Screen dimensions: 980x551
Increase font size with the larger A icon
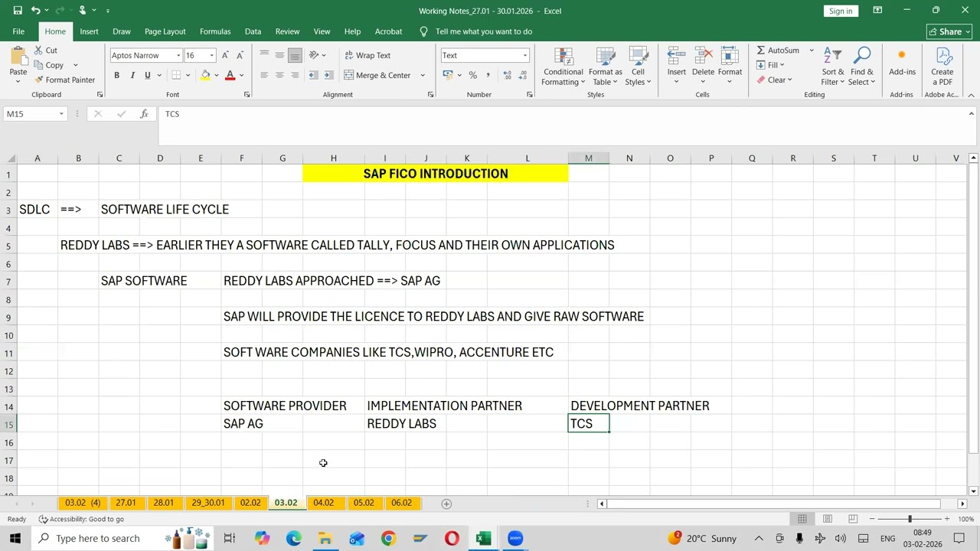[226, 55]
